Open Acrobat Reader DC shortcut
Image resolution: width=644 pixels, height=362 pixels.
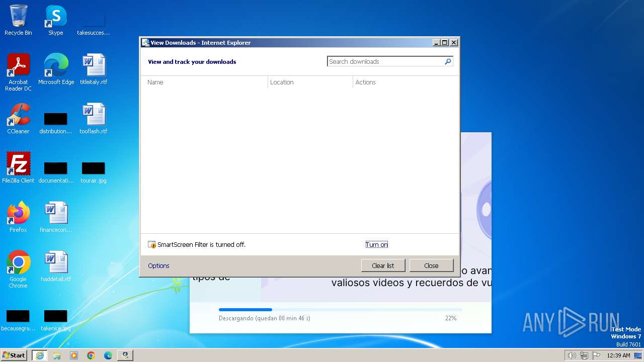[18, 72]
